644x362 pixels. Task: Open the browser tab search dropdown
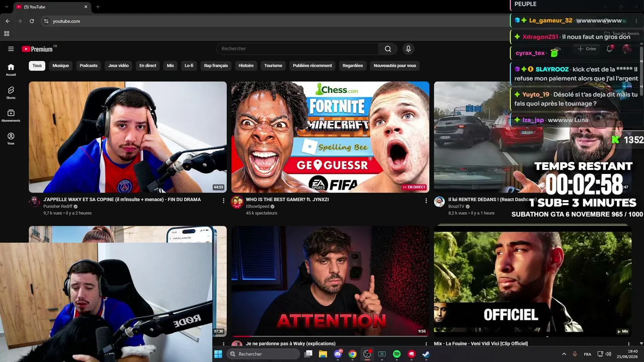click(7, 7)
